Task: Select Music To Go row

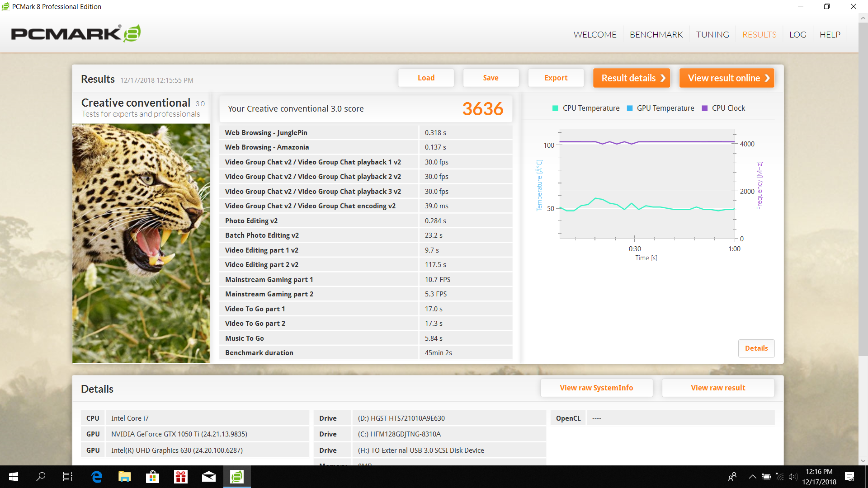Action: [366, 338]
